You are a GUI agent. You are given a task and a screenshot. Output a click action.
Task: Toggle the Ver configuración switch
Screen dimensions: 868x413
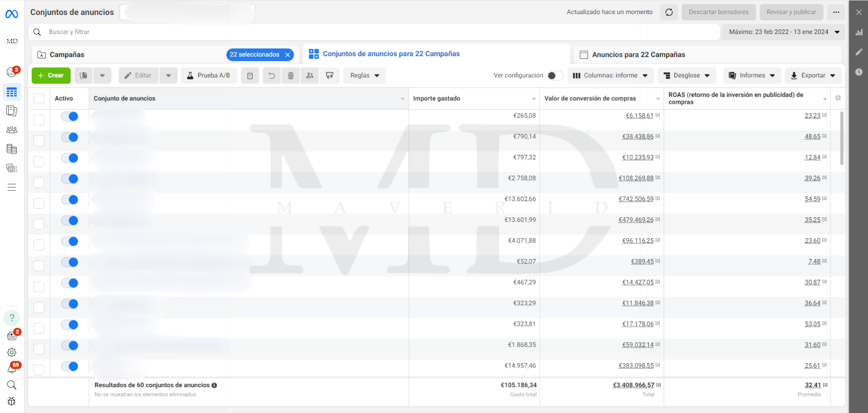pyautogui.click(x=555, y=75)
